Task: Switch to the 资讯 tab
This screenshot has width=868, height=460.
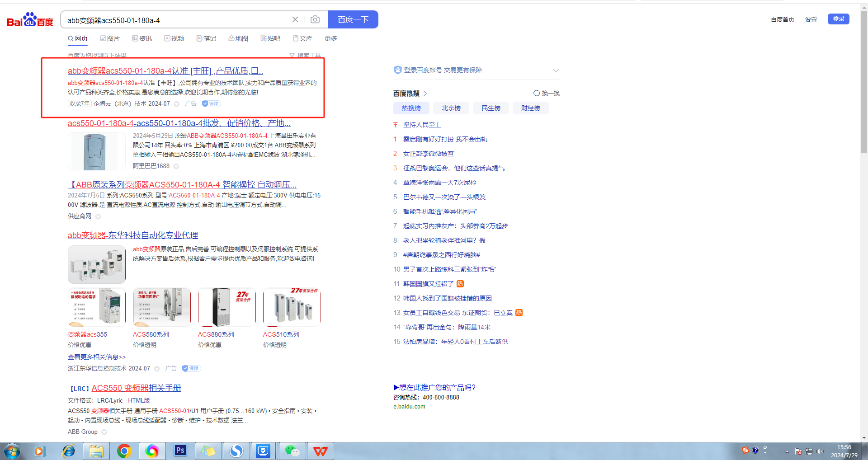Action: click(142, 38)
